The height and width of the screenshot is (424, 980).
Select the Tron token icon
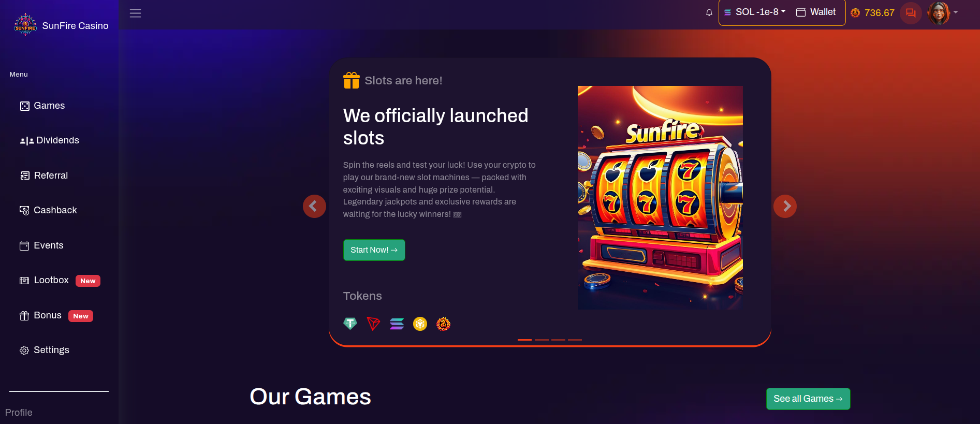coord(373,324)
